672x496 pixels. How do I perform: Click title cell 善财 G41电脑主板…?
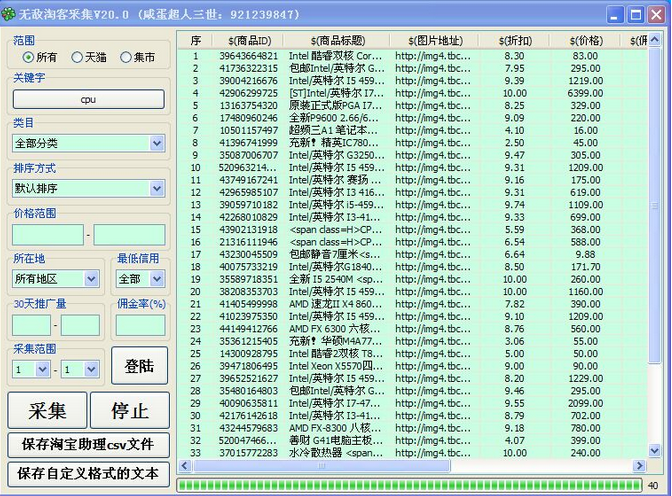[x=336, y=441]
